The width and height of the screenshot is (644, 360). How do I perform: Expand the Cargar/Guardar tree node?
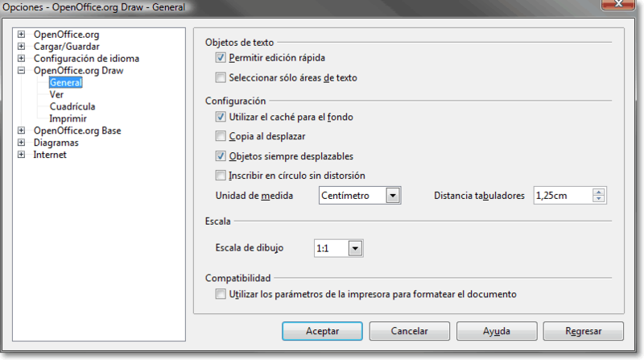point(22,47)
